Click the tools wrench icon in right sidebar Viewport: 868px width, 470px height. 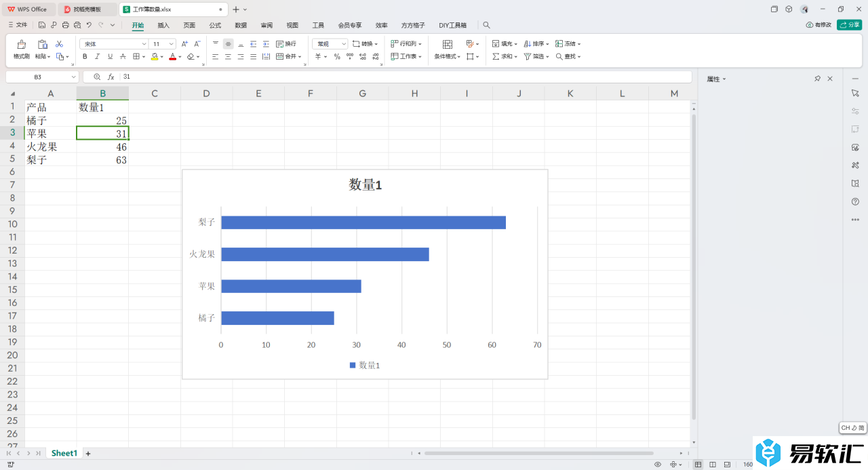coord(855,165)
